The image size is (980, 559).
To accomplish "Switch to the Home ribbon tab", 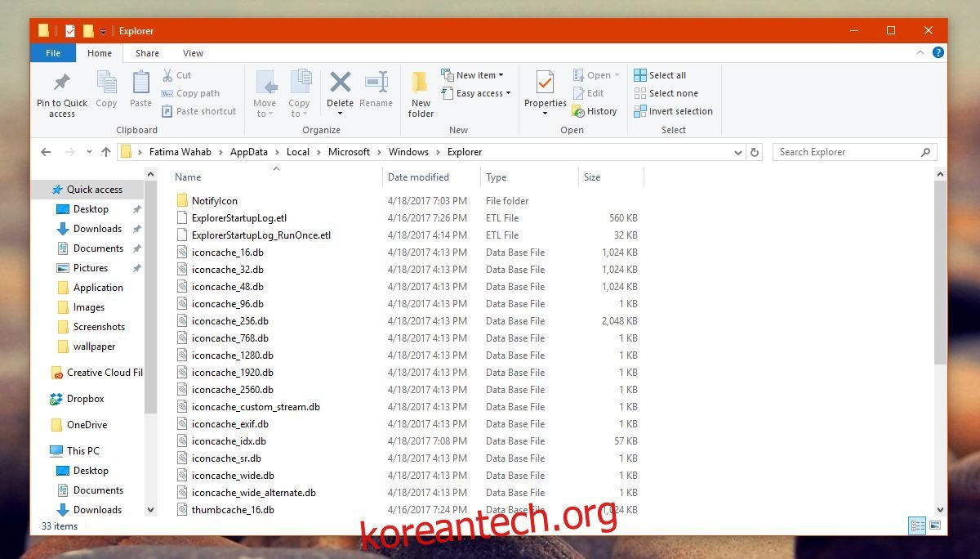I will pyautogui.click(x=100, y=53).
